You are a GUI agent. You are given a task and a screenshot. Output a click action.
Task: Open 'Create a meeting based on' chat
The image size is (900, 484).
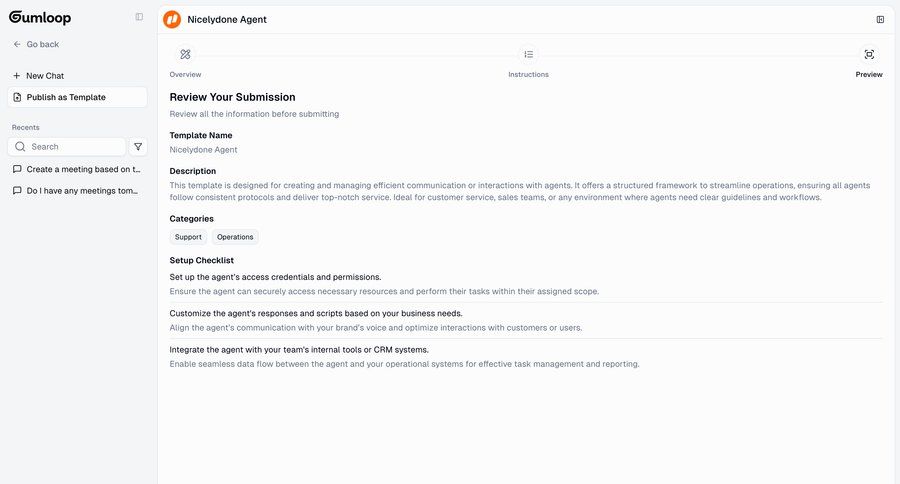[83, 169]
